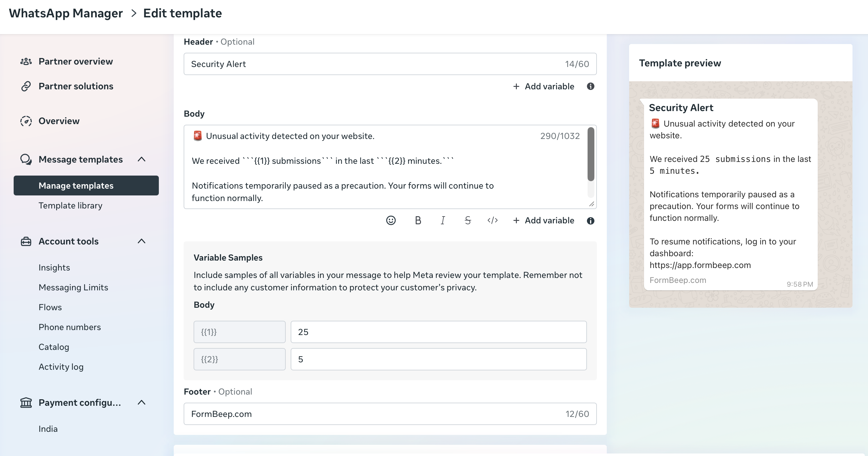Screen dimensions: 868x456
Task: Collapse the Message templates section
Action: click(x=141, y=159)
